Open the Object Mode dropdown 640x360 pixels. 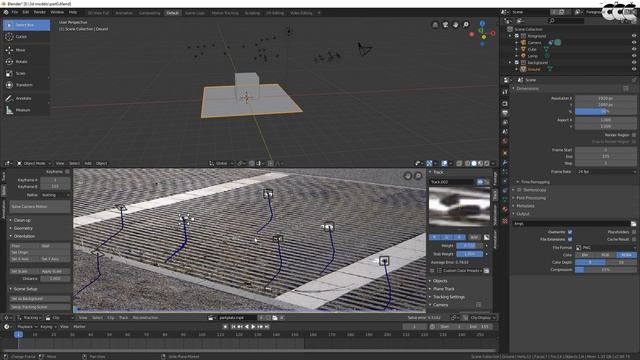(x=34, y=163)
